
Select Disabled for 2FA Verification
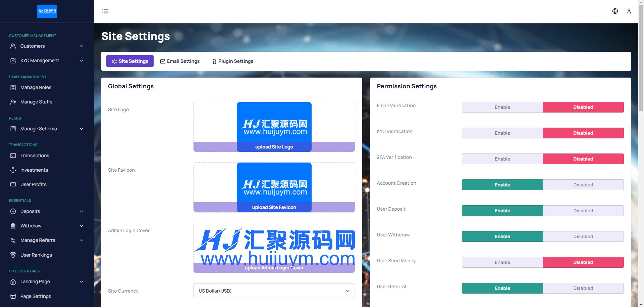point(583,159)
